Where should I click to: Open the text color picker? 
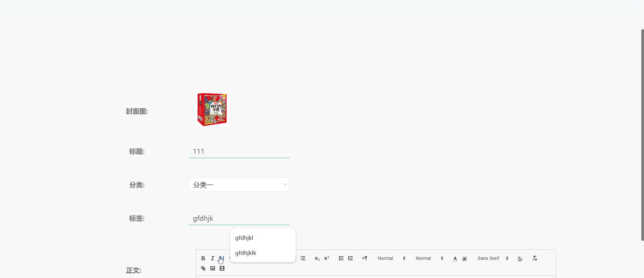(455, 259)
